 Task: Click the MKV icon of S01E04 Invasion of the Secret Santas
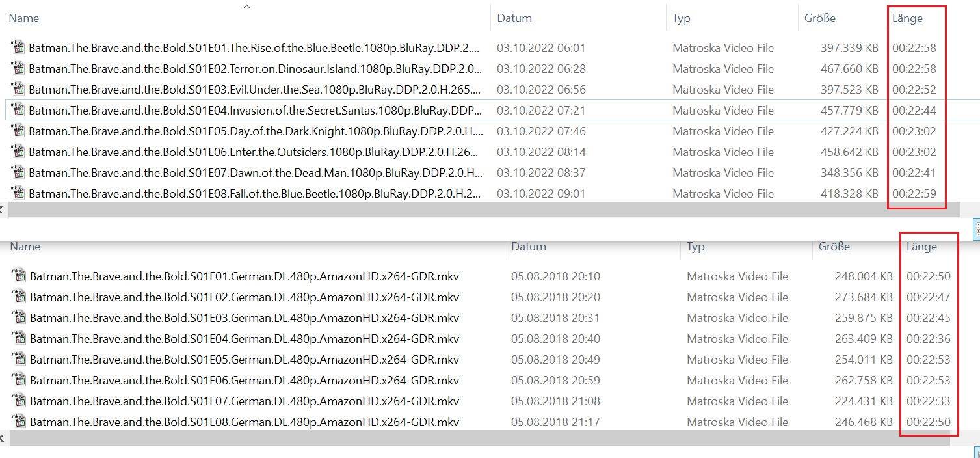[x=18, y=110]
